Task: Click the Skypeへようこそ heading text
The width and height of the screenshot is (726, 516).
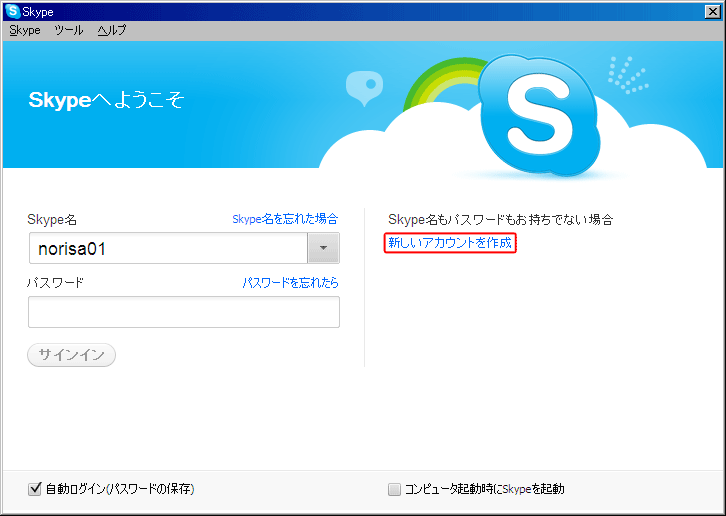Action: [x=106, y=100]
